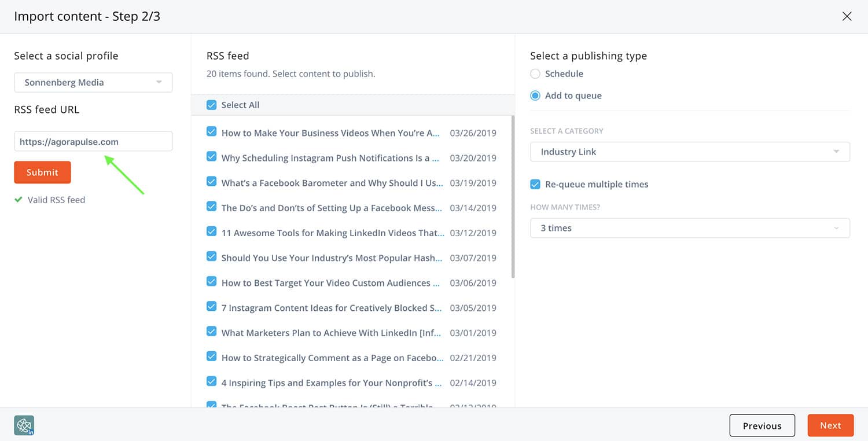Click the RSS list vertical scrollbar
The width and height of the screenshot is (868, 441).
tap(513, 197)
